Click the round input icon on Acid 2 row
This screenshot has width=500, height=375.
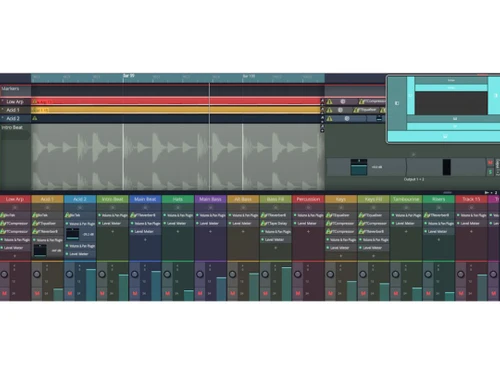pos(347,118)
